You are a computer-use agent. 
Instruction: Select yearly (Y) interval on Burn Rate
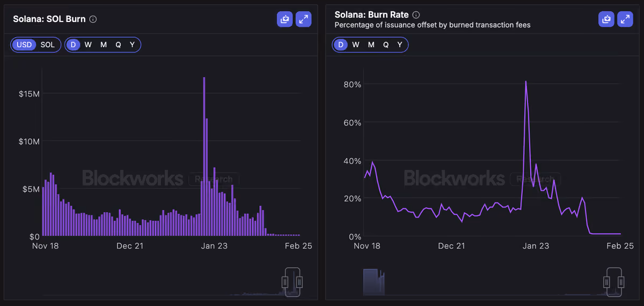(x=400, y=44)
